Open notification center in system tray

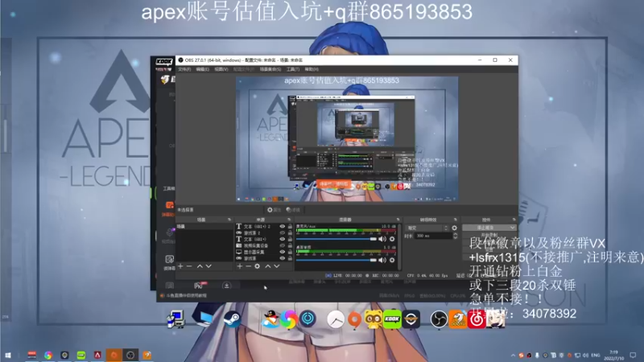[633, 355]
